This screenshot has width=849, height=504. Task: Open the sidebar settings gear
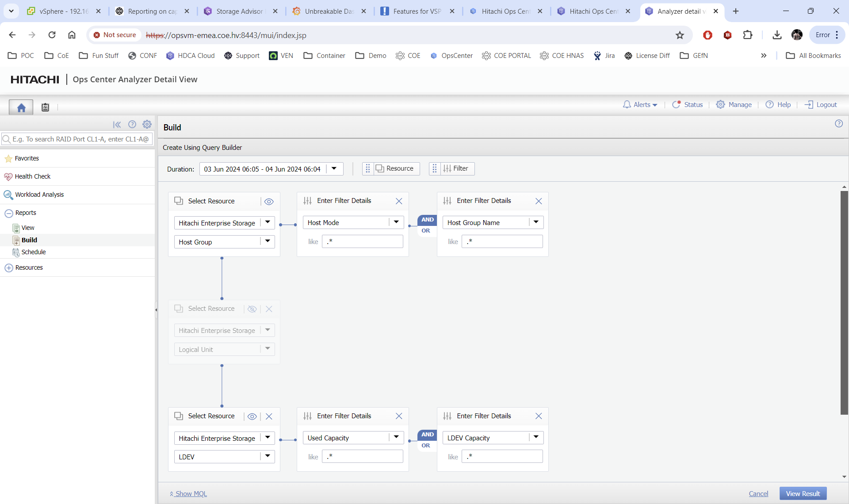[147, 125]
